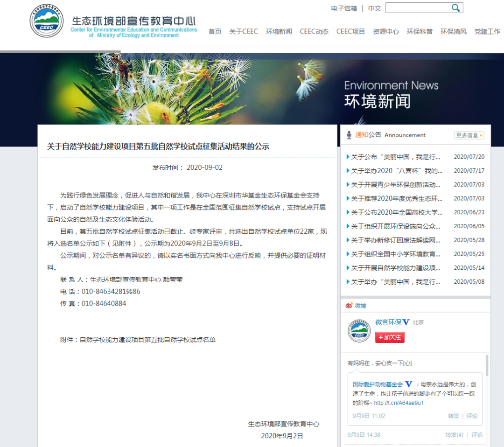Click the magnifier search icon

click(x=455, y=8)
